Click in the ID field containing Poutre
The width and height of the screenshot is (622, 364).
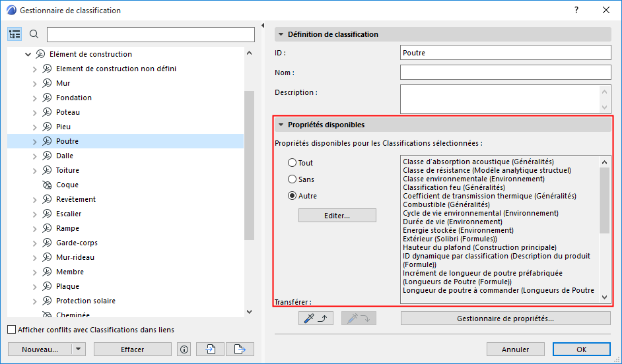[x=505, y=53]
